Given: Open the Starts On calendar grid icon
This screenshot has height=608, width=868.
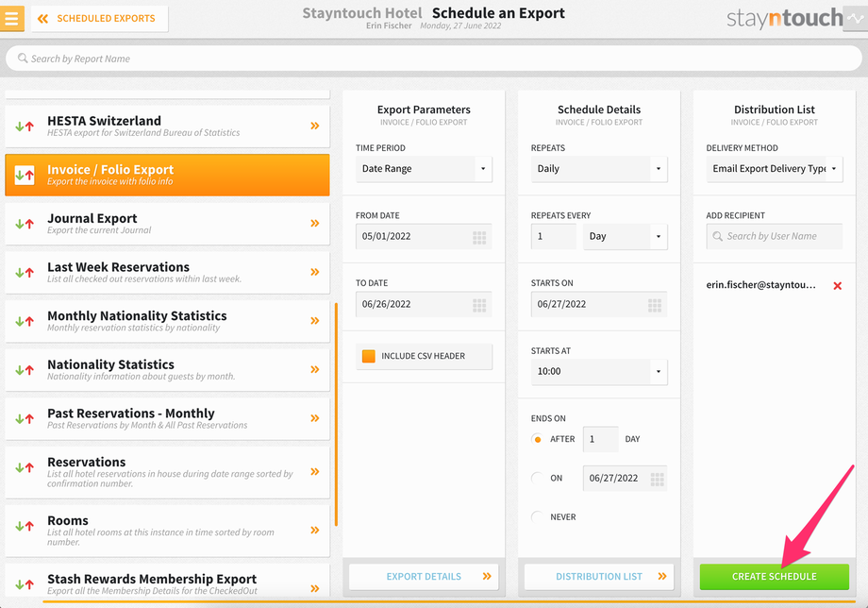Looking at the screenshot, I should [x=655, y=306].
